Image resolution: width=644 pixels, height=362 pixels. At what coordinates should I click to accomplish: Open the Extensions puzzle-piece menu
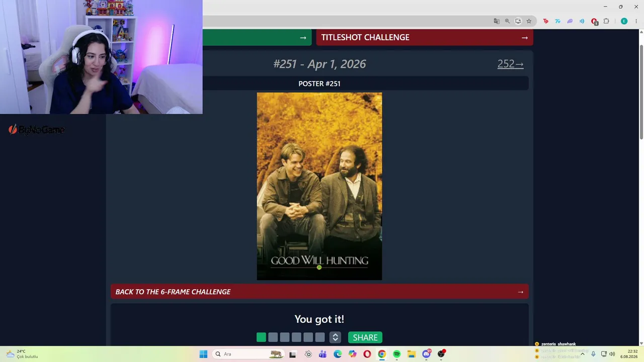tap(606, 21)
